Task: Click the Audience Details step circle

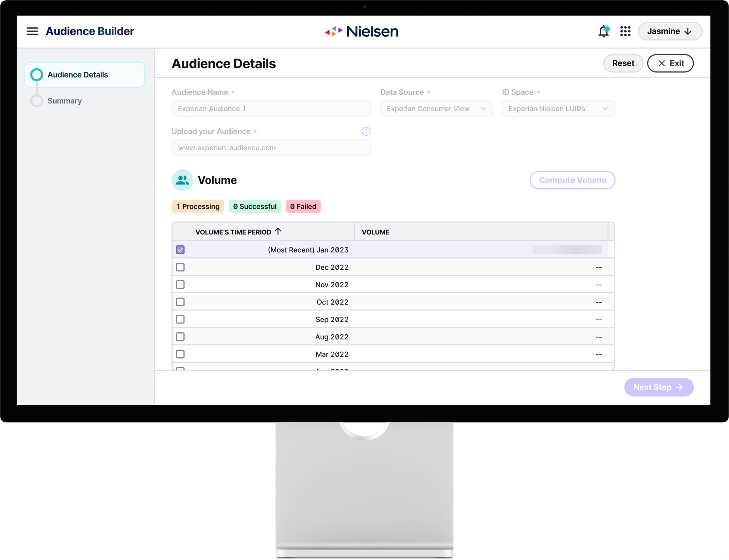Action: point(37,75)
